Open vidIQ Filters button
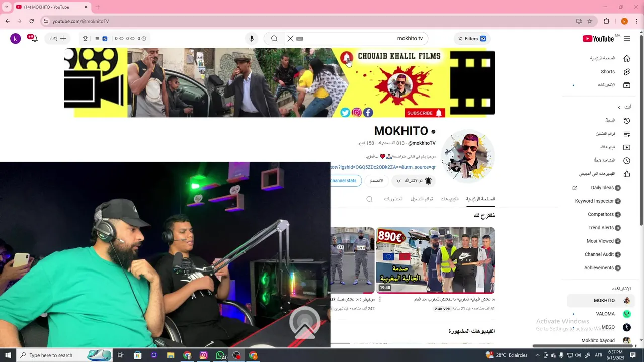644x362 pixels. [x=472, y=39]
